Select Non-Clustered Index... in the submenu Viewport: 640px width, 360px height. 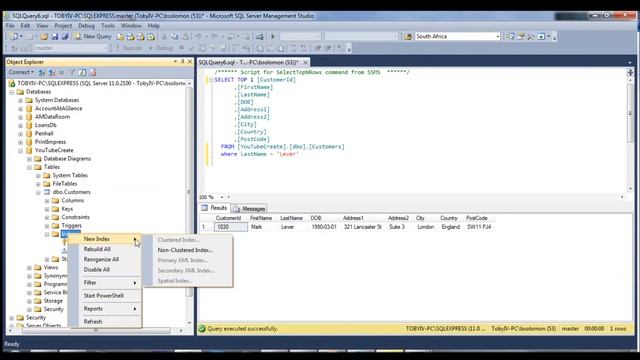coord(188,250)
